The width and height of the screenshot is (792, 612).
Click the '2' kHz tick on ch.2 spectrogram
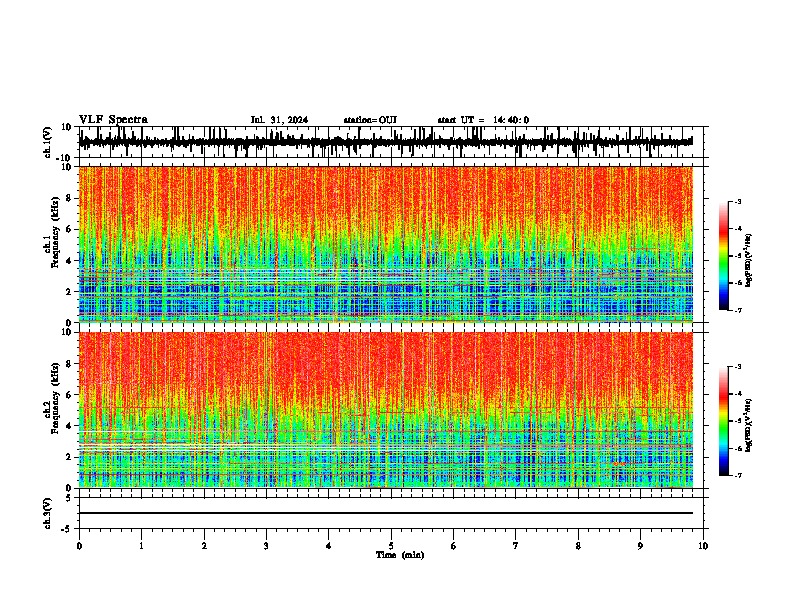69,457
